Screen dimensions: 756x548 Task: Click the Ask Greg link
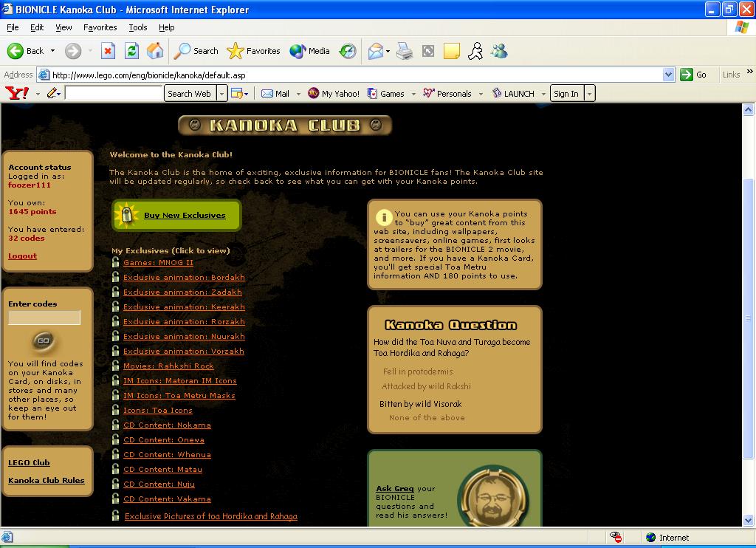395,488
